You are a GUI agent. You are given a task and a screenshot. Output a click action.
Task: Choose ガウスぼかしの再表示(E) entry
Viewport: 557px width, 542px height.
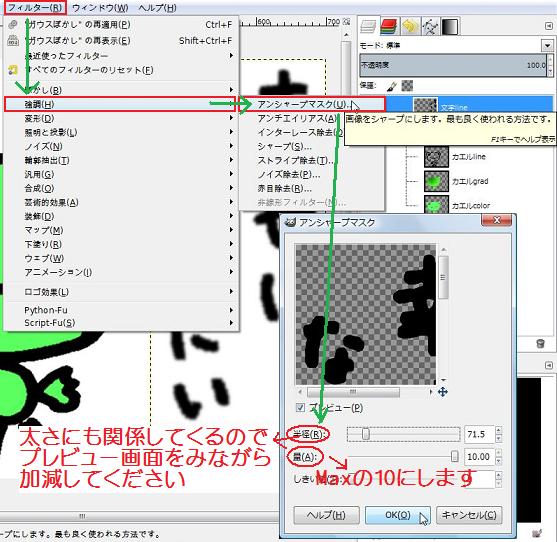(x=121, y=40)
